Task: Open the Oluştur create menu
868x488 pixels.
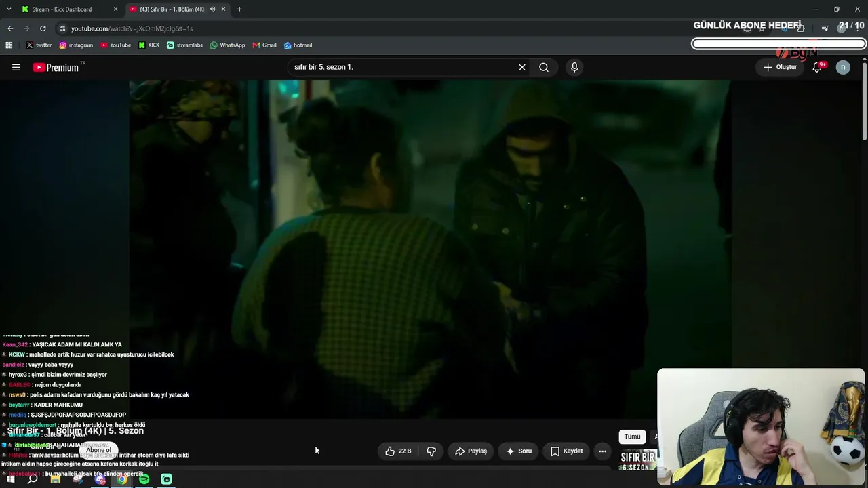Action: coord(781,67)
